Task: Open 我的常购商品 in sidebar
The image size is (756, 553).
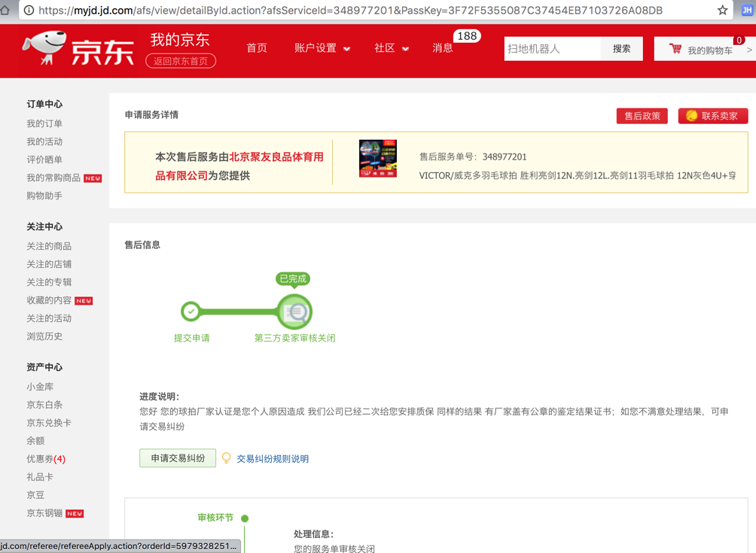Action: pos(53,178)
